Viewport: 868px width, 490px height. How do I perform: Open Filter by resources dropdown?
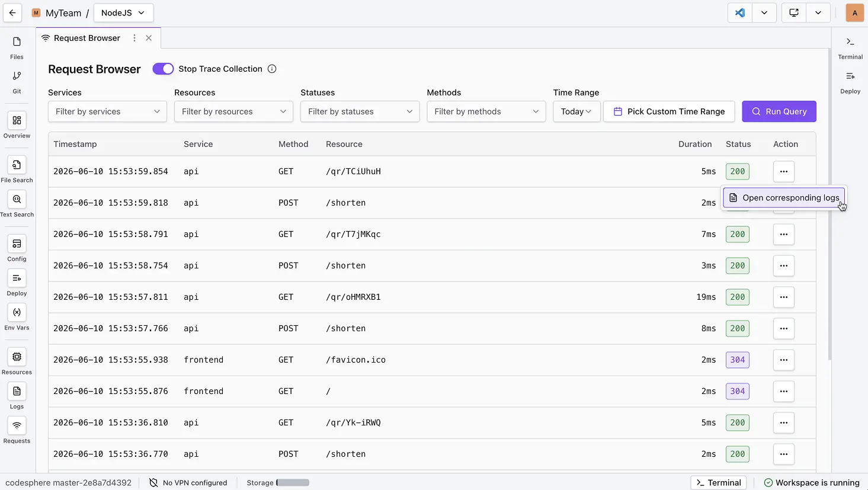pos(233,111)
